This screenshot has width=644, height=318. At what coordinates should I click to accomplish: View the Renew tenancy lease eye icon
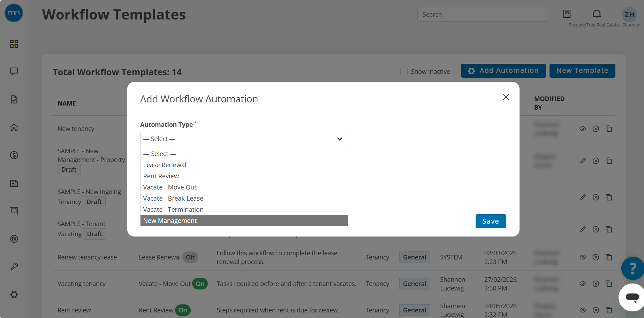pyautogui.click(x=583, y=257)
